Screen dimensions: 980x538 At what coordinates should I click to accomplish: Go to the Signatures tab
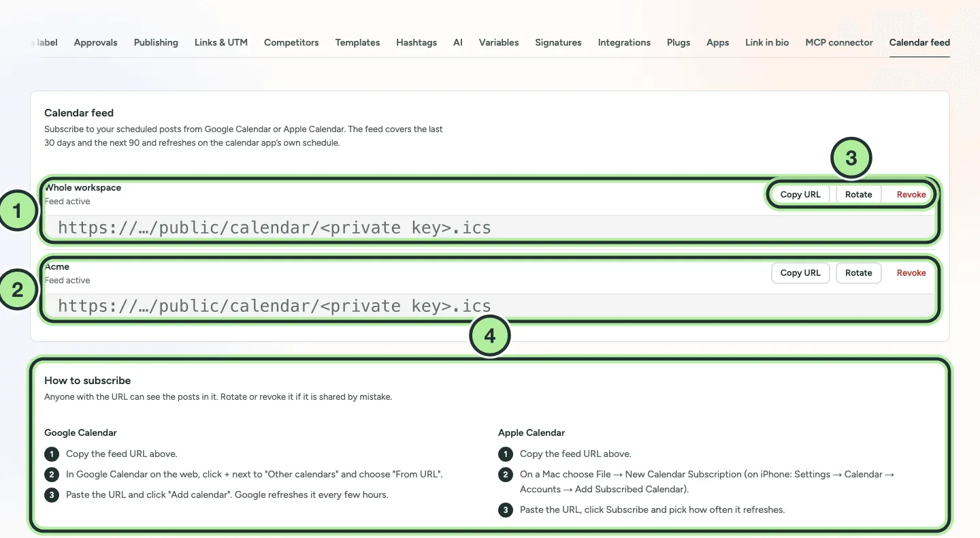[x=558, y=42]
